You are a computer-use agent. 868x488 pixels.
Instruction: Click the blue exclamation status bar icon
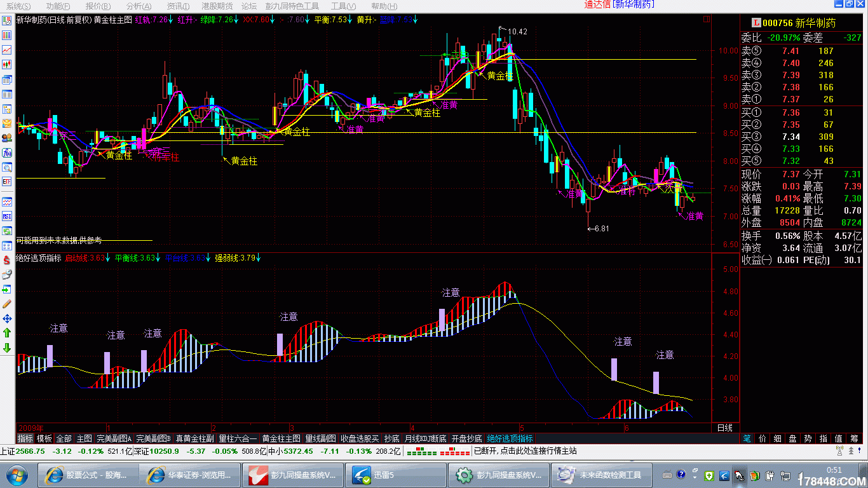click(861, 451)
